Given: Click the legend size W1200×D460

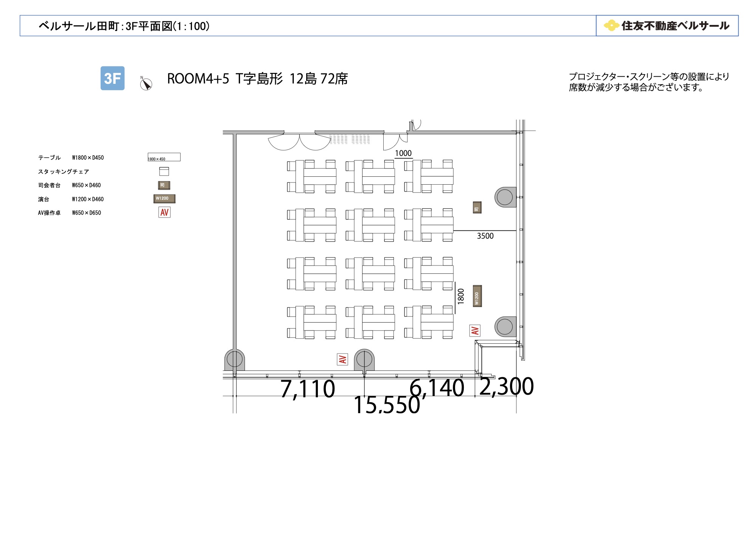Looking at the screenshot, I should pyautogui.click(x=88, y=199).
